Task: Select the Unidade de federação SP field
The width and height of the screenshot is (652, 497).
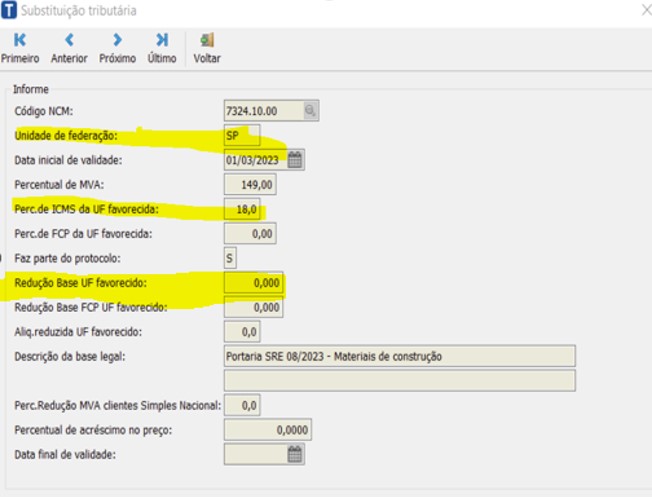Action: click(242, 135)
